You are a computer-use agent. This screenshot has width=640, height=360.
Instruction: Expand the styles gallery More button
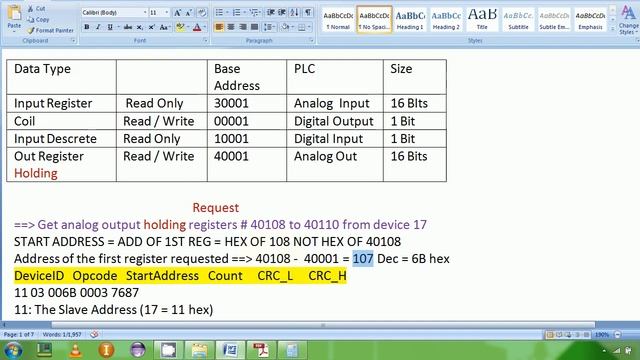tap(612, 29)
